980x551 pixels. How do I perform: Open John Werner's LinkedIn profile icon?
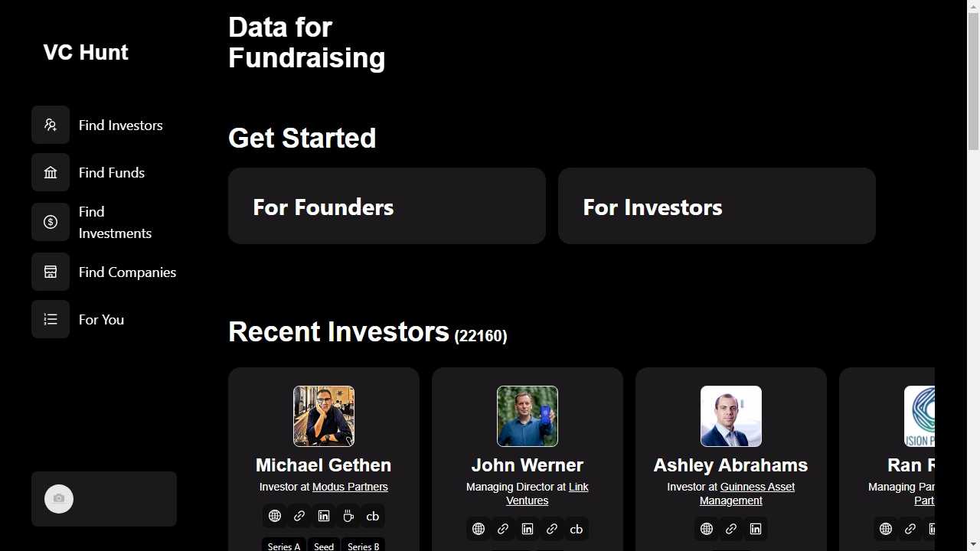pos(528,529)
